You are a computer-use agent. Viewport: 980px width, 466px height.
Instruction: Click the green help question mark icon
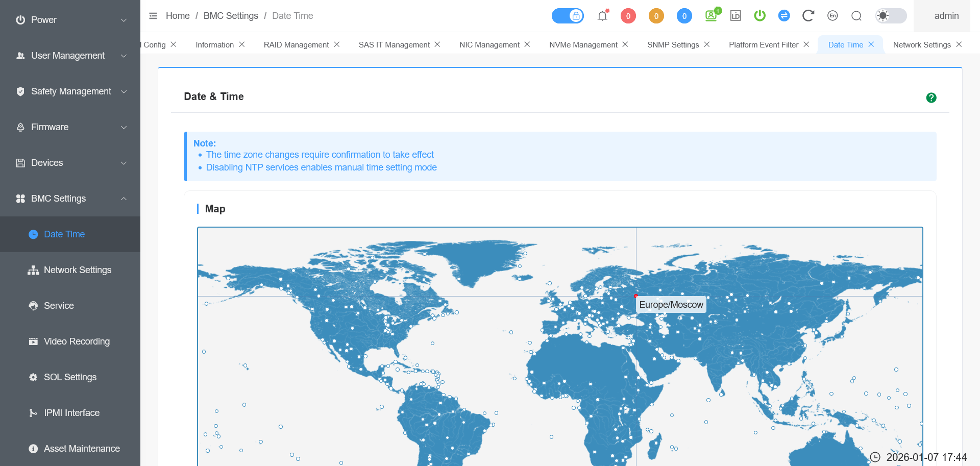pos(931,97)
